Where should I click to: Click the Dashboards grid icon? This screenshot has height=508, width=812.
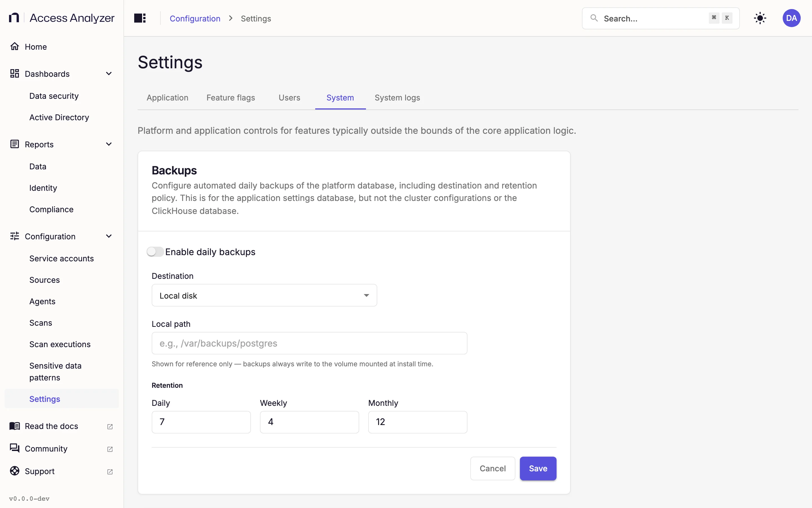coord(14,74)
